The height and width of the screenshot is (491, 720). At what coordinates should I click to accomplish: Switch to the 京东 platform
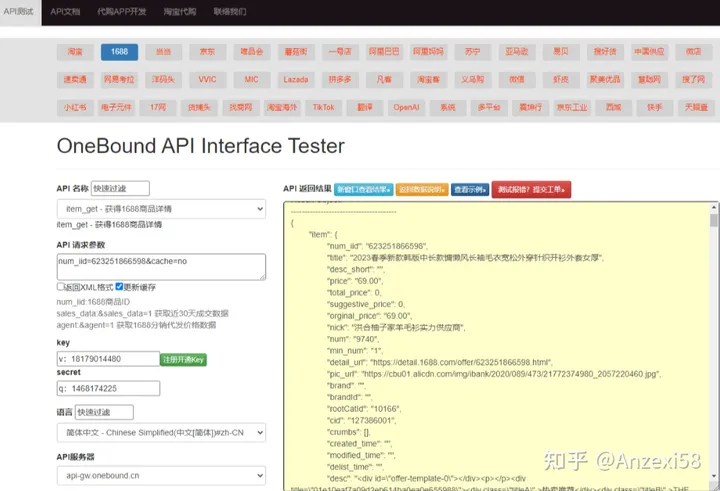(x=208, y=52)
